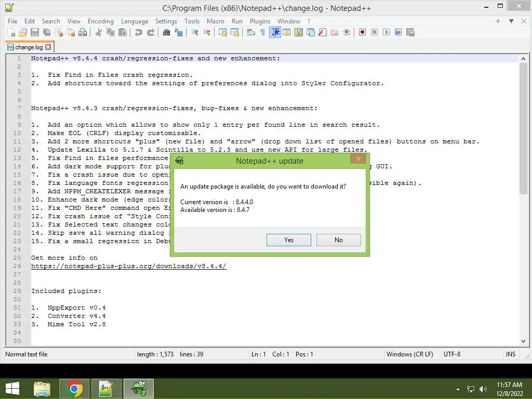Click the Save All toolbar icon
Viewport: 532px width, 399px height.
[x=47, y=32]
